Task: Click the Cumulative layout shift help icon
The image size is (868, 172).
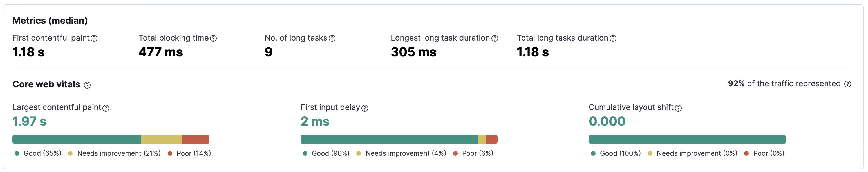Action: click(x=678, y=108)
